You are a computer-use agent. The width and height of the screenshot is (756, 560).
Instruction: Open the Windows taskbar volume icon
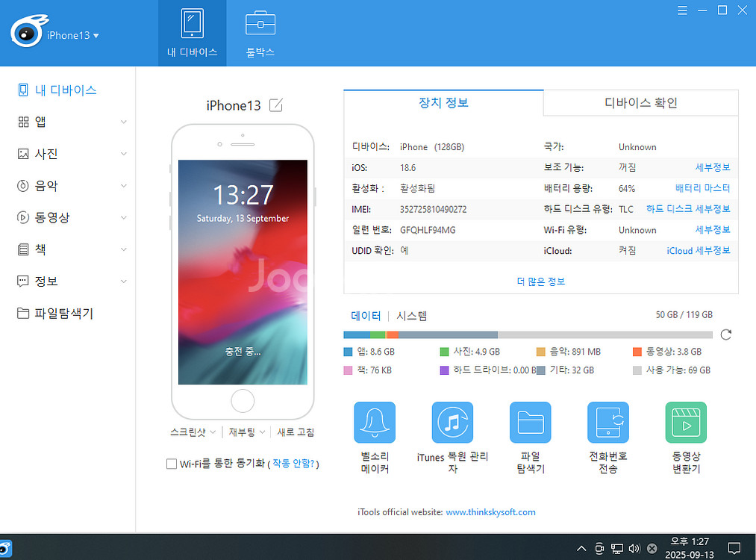point(634,549)
